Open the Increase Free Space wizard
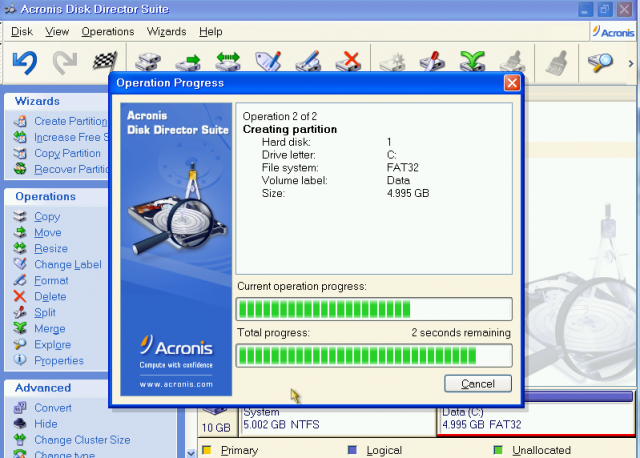The height and width of the screenshot is (458, 640). pyautogui.click(x=71, y=137)
